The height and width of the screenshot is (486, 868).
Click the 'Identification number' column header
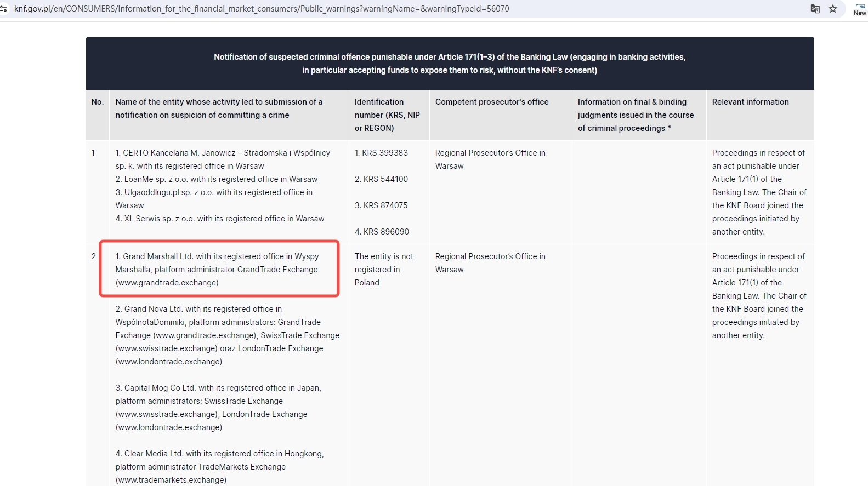click(x=387, y=115)
